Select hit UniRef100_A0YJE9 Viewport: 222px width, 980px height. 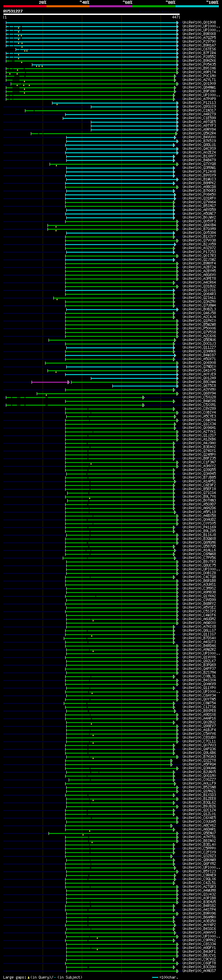click(199, 374)
